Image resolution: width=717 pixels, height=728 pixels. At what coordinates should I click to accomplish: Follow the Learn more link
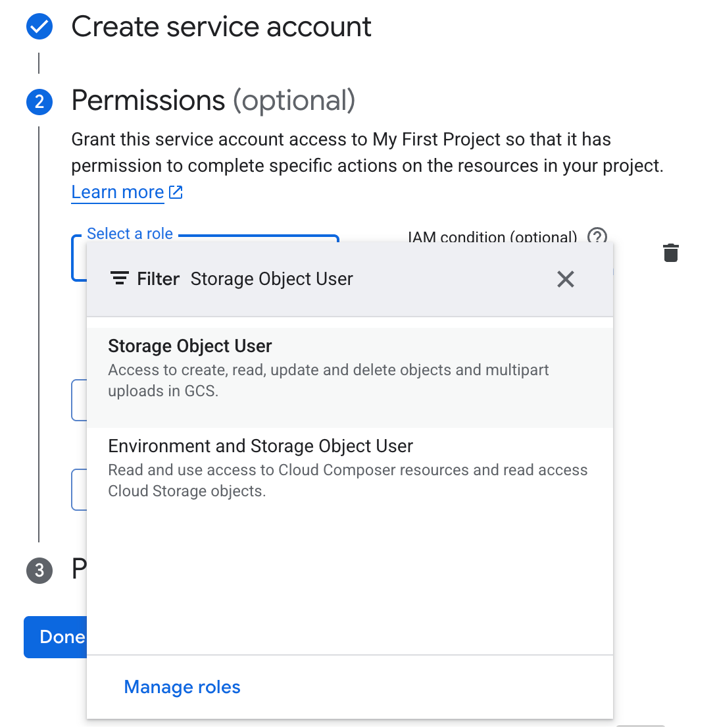(118, 192)
